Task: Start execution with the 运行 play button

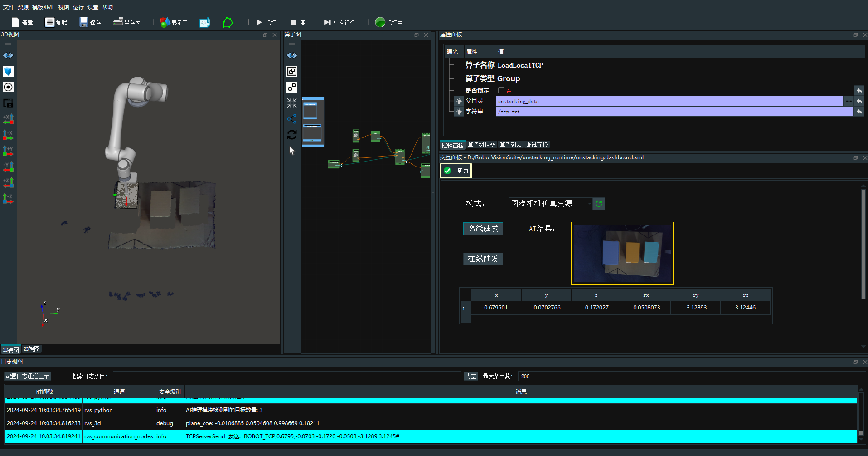Action: pyautogui.click(x=266, y=22)
